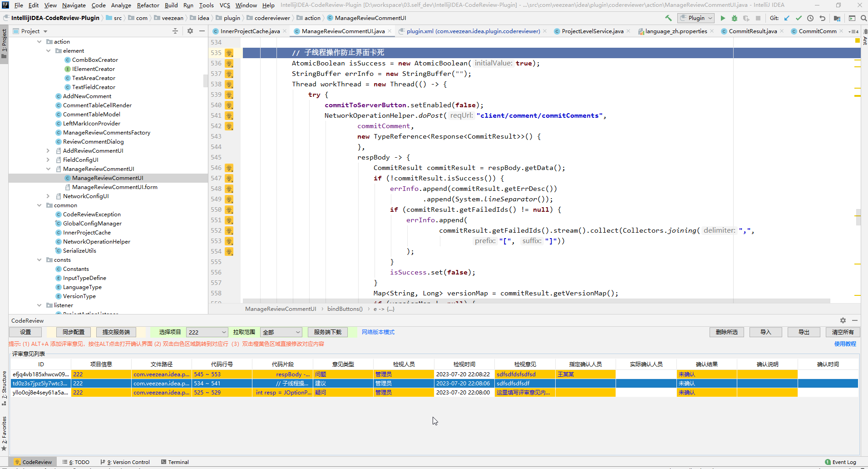The height and width of the screenshot is (469, 868).
Task: Click the 提交服务端 button
Action: tap(116, 332)
